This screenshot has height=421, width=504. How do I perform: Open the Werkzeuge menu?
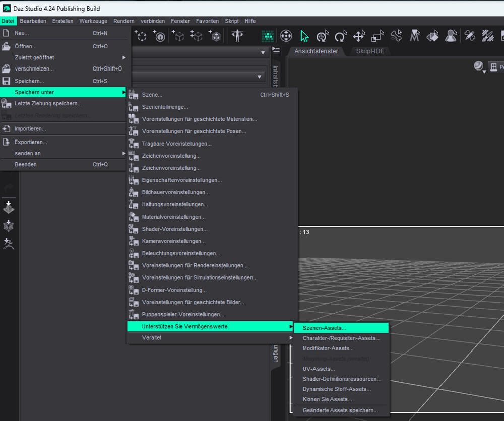[x=93, y=21]
